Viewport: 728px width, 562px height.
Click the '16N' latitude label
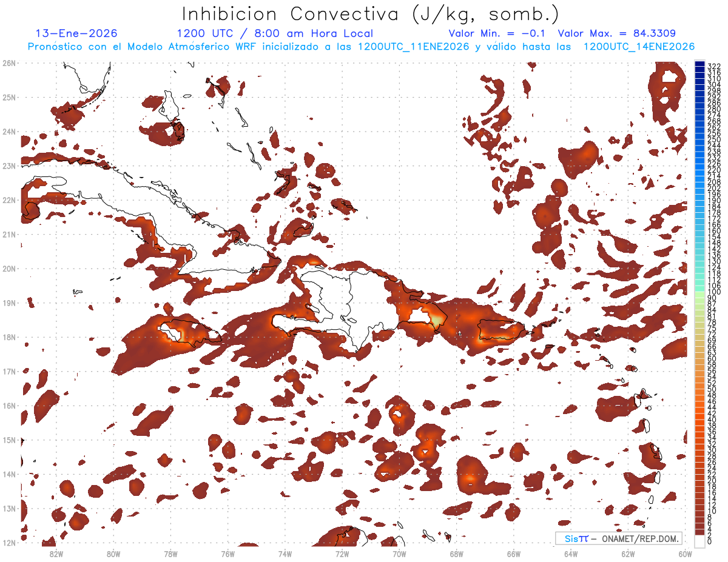[9, 405]
